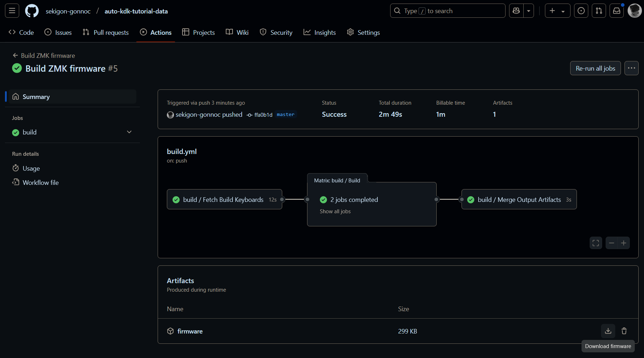Viewport: 644px width, 358px height.
Task: Open the hamburger navigation menu
Action: click(12, 11)
